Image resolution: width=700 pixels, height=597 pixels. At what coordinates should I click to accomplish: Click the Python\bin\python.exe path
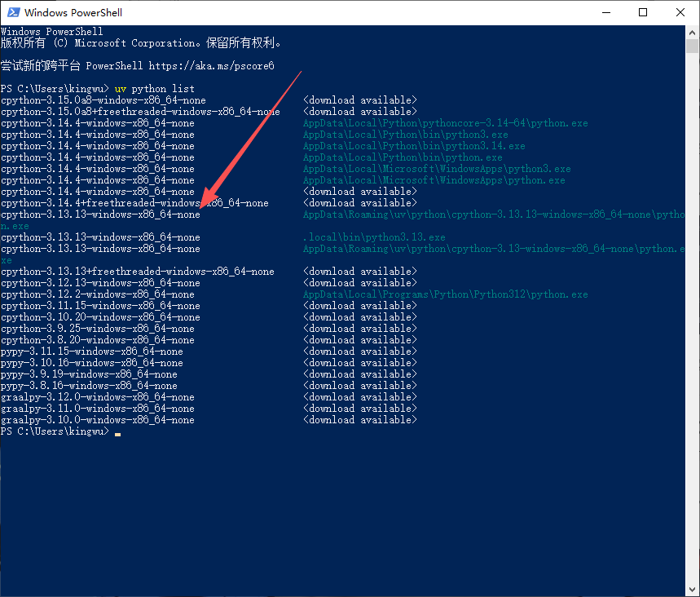coord(403,157)
